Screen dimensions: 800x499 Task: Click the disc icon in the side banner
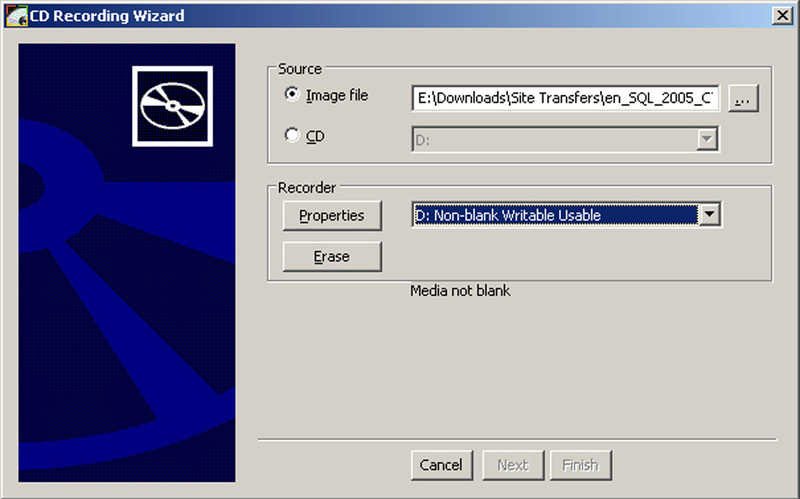(172, 106)
